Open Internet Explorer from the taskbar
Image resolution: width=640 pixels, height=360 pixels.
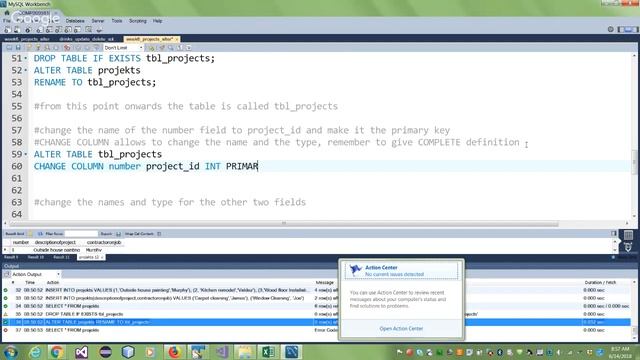tap(35, 351)
